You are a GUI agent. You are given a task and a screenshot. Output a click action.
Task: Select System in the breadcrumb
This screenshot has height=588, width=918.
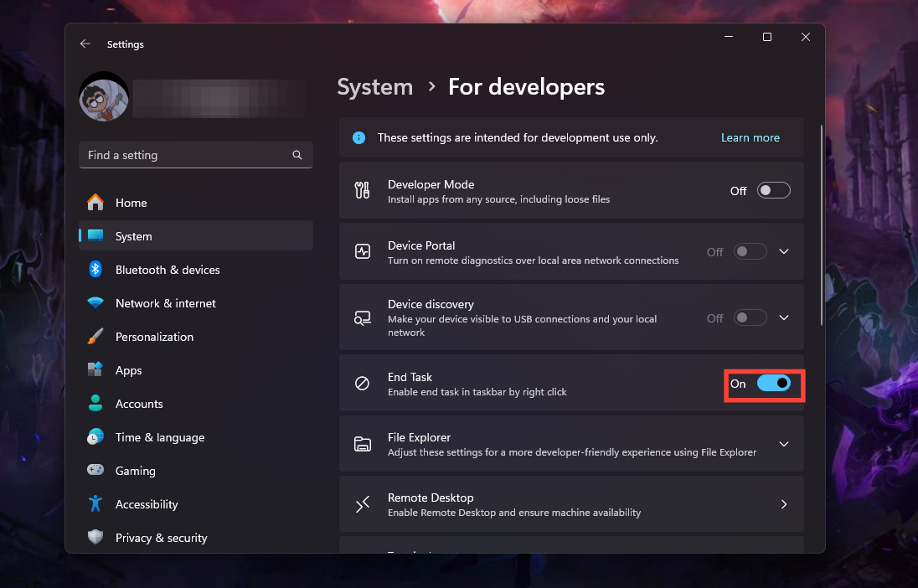point(374,87)
